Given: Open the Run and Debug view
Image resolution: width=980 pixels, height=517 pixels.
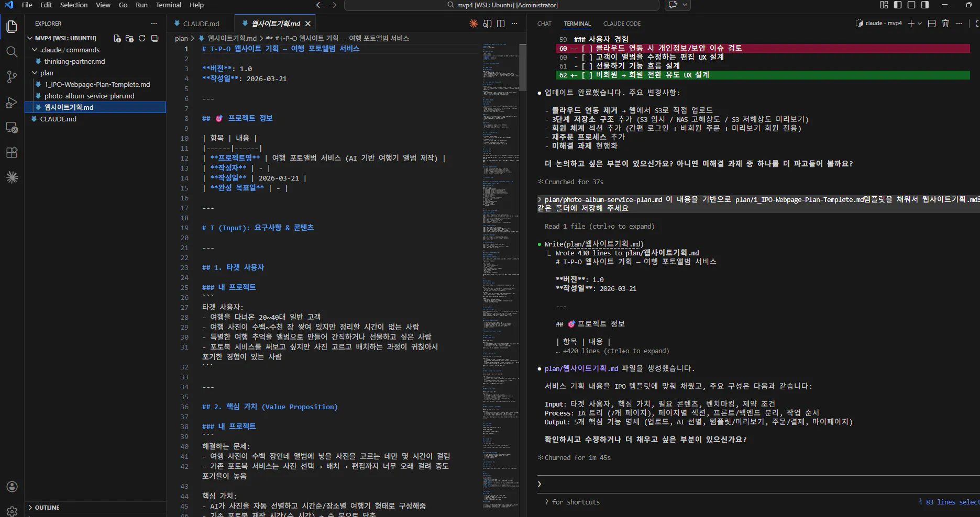Looking at the screenshot, I should pyautogui.click(x=12, y=103).
